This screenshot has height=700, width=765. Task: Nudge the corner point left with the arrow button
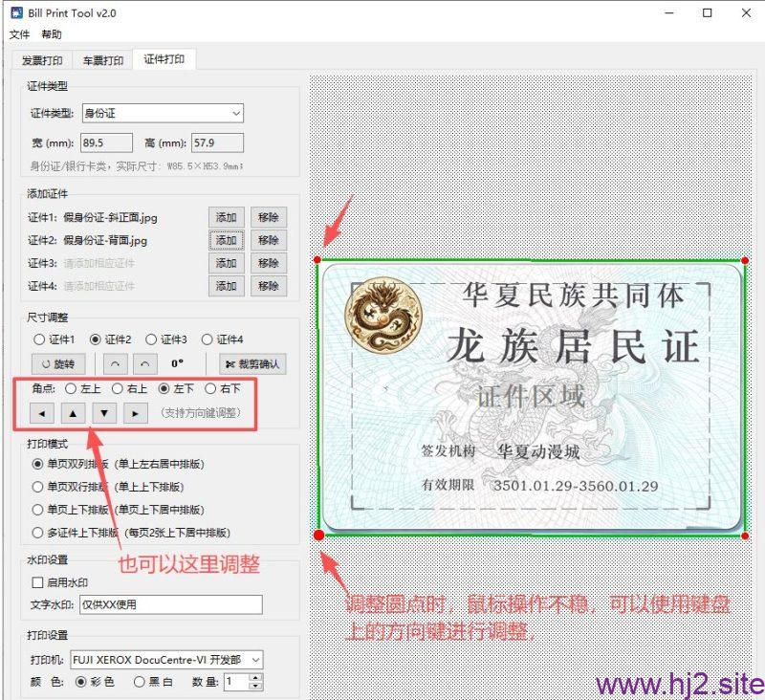[42, 414]
